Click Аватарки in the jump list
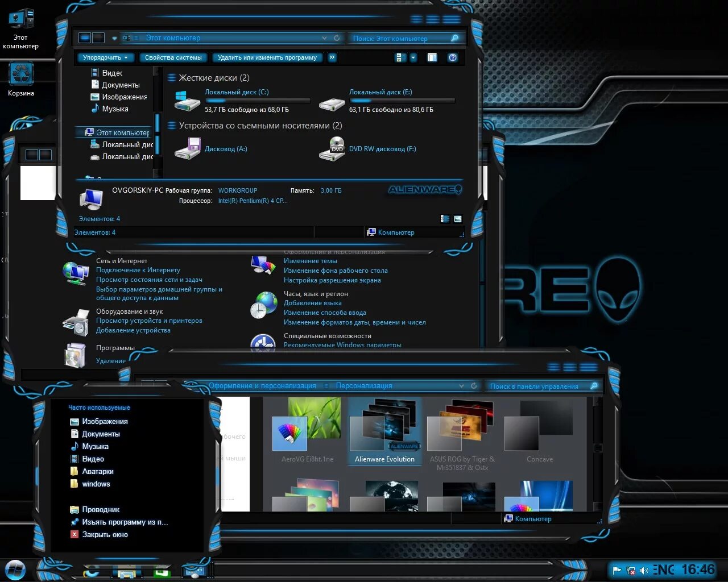 [x=92, y=471]
